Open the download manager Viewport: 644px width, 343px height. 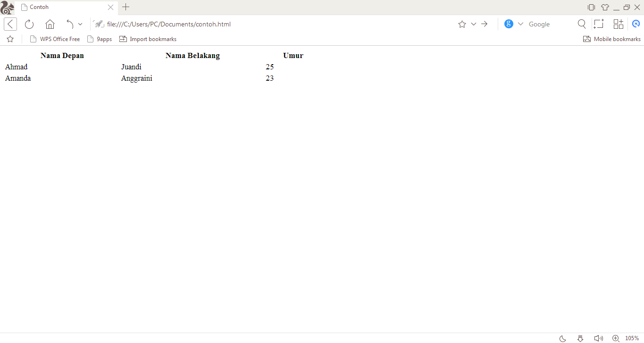point(580,338)
